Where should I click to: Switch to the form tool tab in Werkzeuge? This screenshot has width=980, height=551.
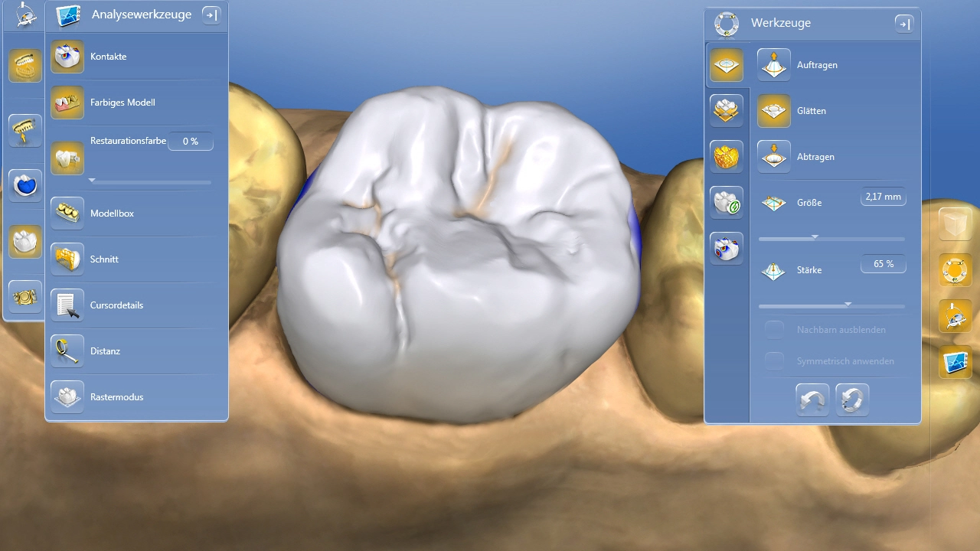click(x=726, y=65)
